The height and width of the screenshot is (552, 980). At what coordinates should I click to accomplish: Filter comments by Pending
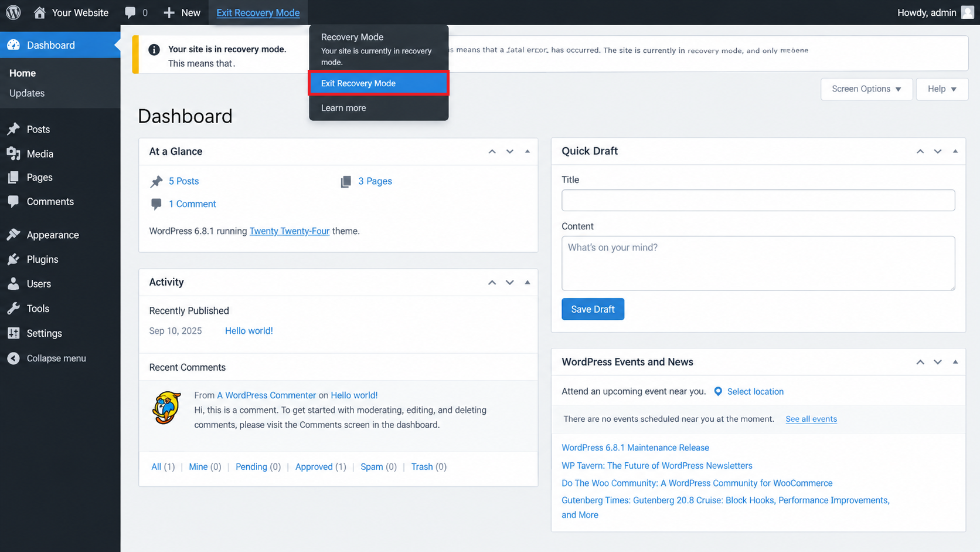tap(251, 467)
